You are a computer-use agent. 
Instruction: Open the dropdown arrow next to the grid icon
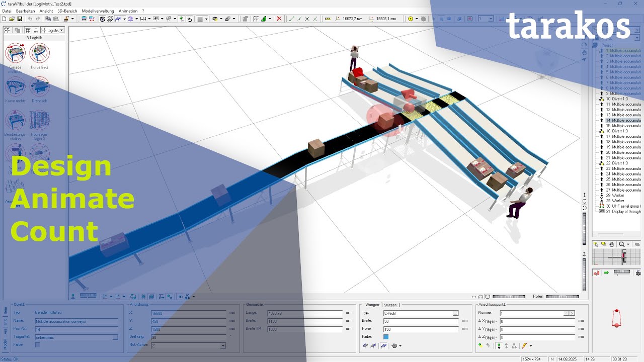click(206, 19)
